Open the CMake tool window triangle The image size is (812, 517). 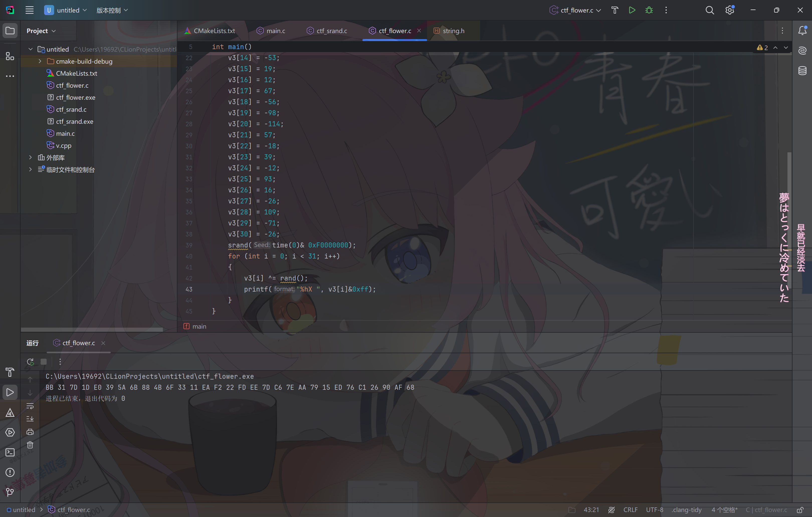point(10,413)
